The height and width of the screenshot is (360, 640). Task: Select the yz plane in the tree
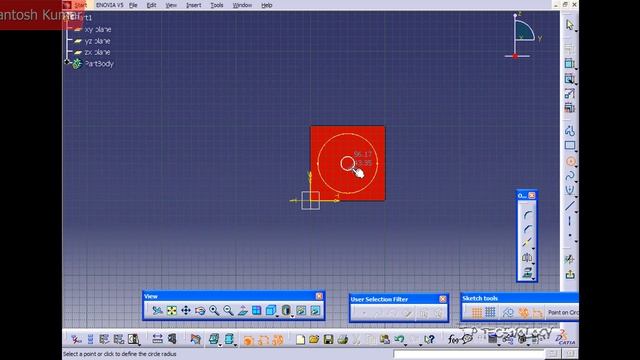click(x=97, y=41)
